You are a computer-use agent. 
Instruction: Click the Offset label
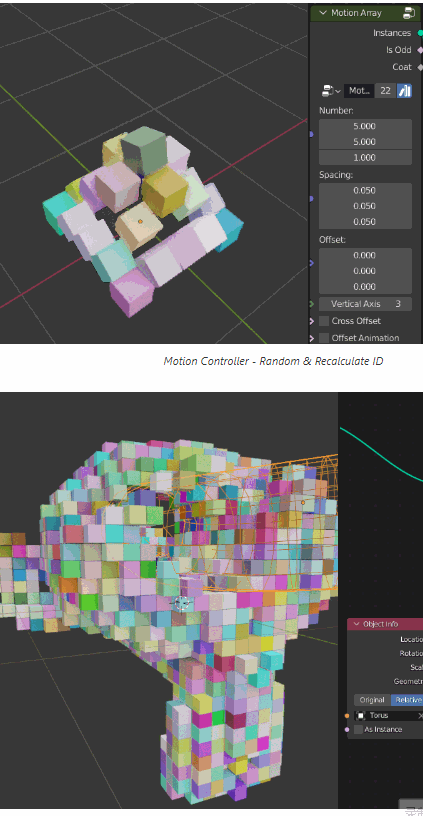332,240
